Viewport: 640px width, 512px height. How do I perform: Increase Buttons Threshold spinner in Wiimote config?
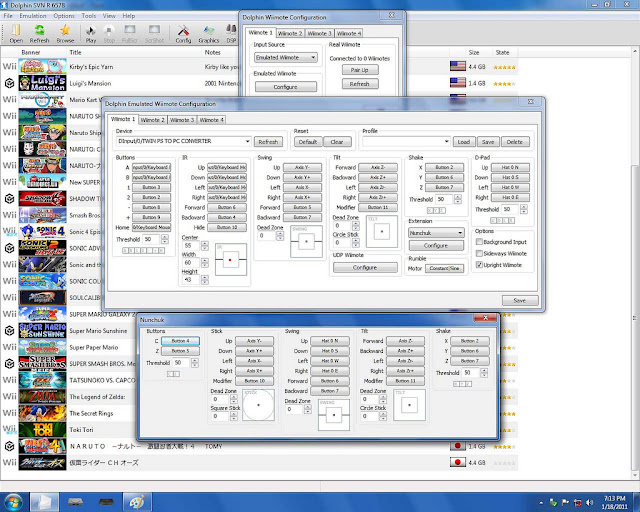point(164,237)
